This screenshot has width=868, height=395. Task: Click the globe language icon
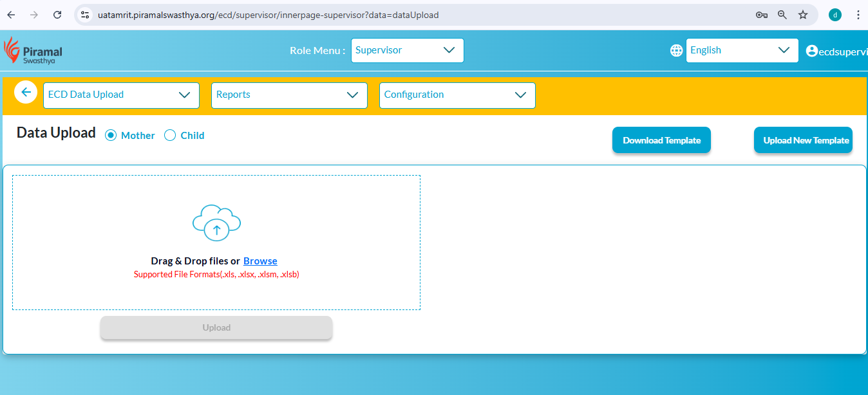pos(676,51)
